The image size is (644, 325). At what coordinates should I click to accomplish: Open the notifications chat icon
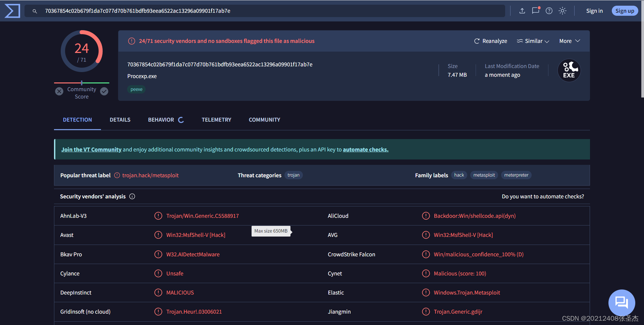[536, 10]
